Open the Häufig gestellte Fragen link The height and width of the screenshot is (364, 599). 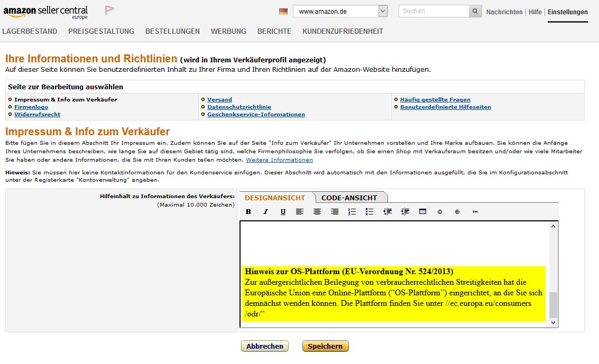click(435, 99)
